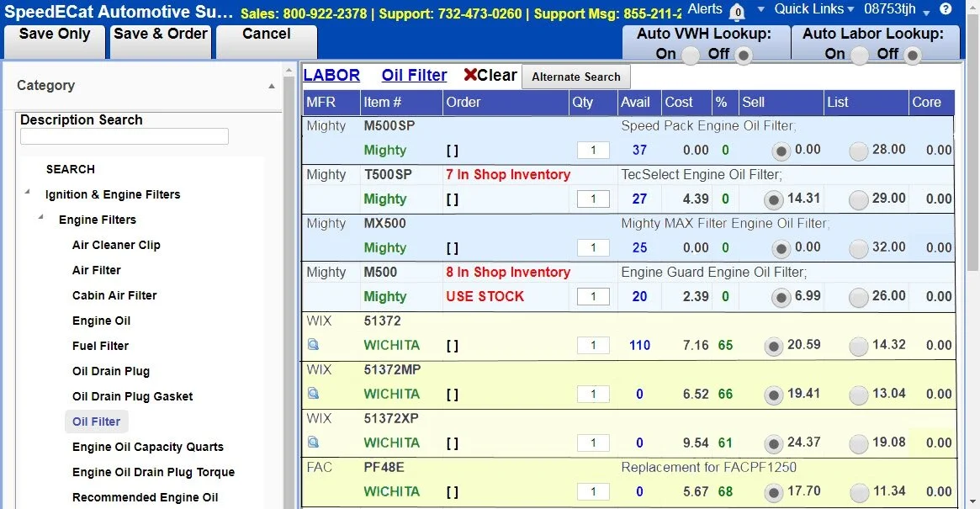980x509 pixels.
Task: Select List price 19.08 for 51372XP
Action: pyautogui.click(x=858, y=444)
